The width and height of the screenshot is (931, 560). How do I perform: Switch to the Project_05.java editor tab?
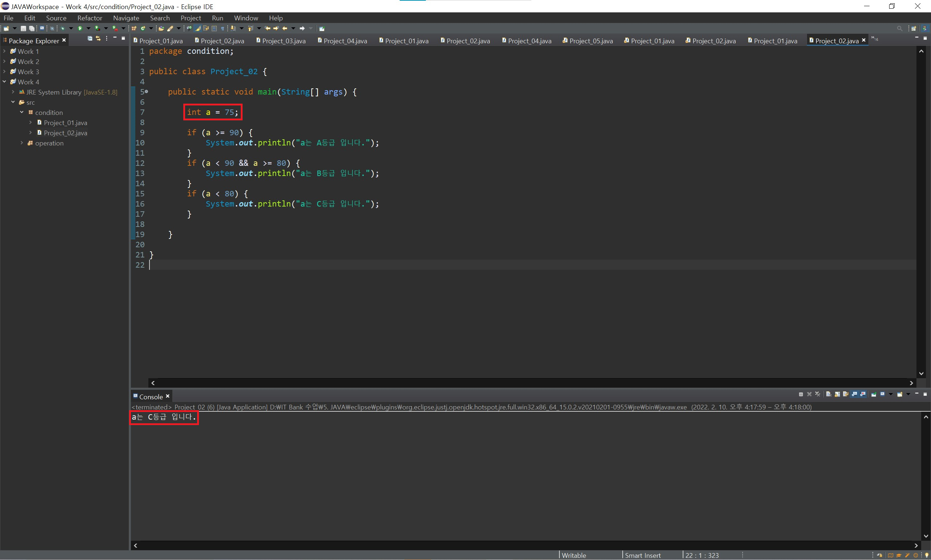[591, 41]
